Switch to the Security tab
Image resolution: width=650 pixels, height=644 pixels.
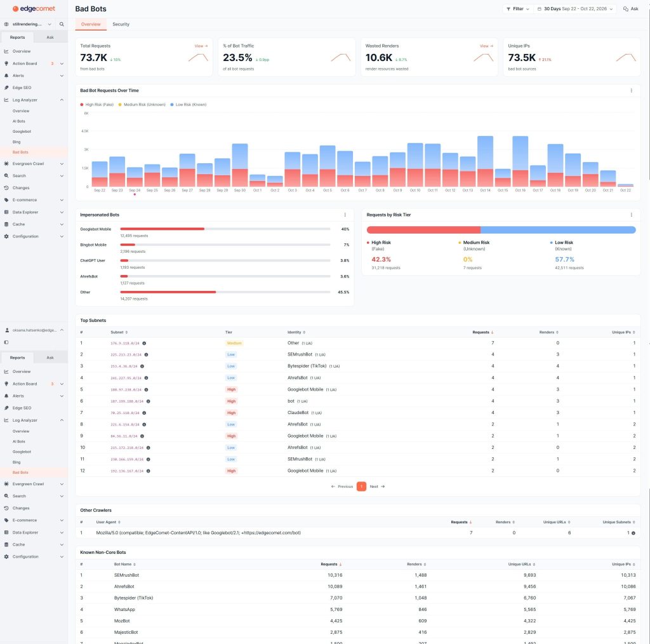[x=121, y=24]
